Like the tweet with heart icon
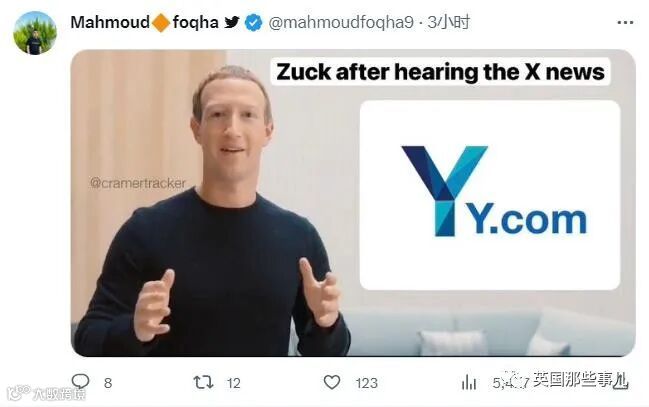The width and height of the screenshot is (649, 407). pos(332,382)
